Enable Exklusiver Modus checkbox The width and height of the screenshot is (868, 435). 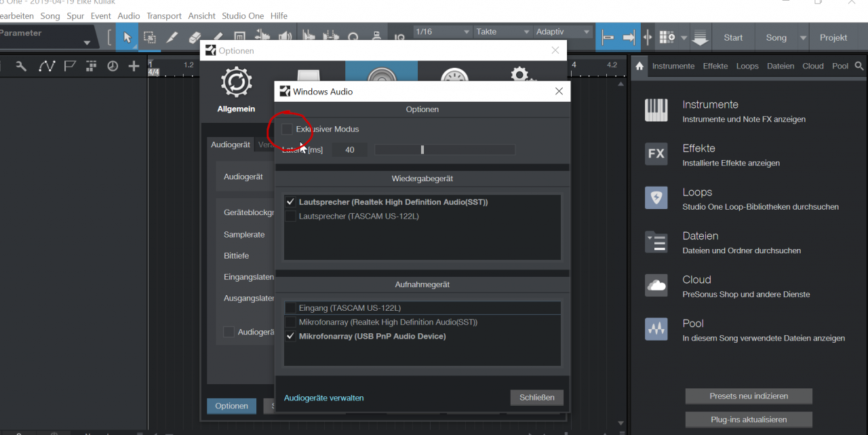[x=288, y=129]
